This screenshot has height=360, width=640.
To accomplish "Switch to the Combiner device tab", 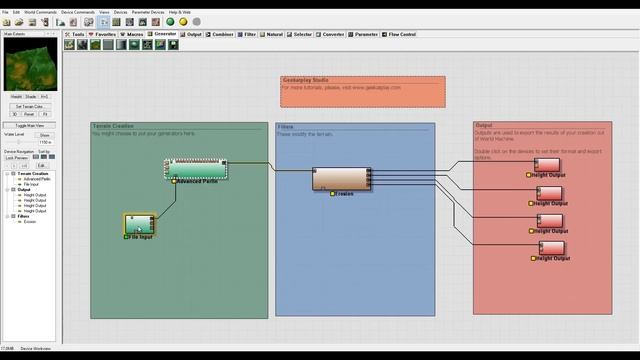I will [x=220, y=34].
